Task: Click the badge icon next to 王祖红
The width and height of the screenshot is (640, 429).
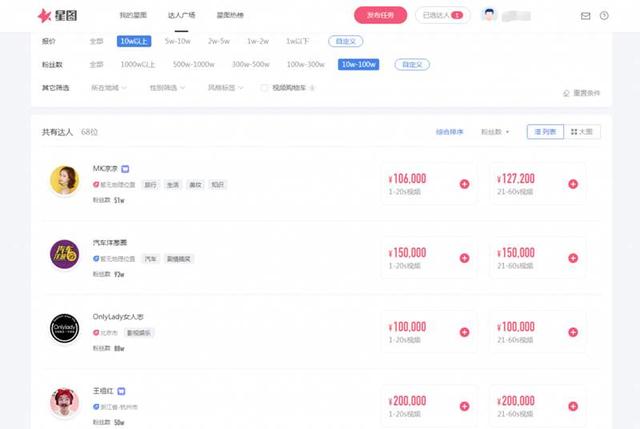Action: point(121,391)
